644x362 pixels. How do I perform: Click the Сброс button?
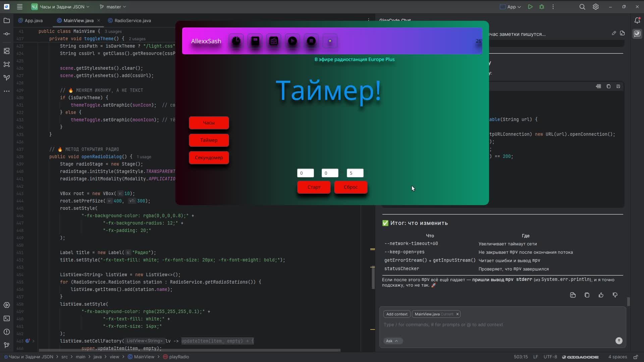pyautogui.click(x=351, y=187)
